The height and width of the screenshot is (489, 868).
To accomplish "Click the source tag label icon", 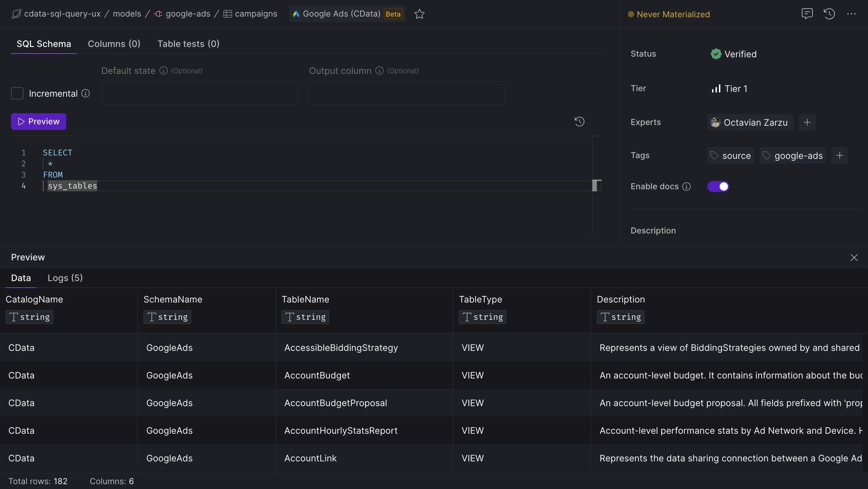I will tap(714, 155).
